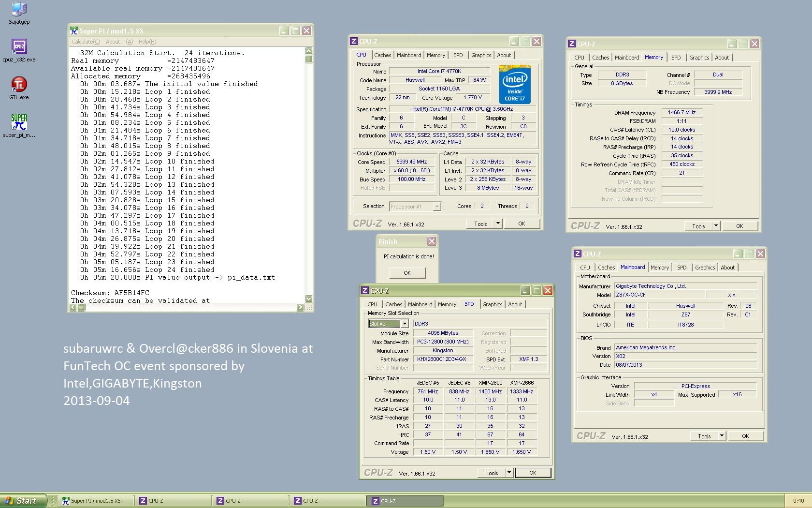Select the GTL.exe desktop icon

(19, 88)
